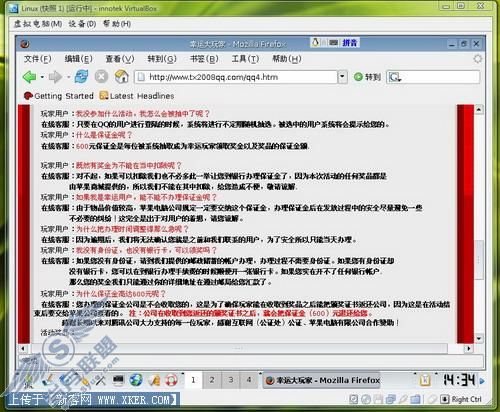Click the Firefox green Back arrow

(29, 77)
